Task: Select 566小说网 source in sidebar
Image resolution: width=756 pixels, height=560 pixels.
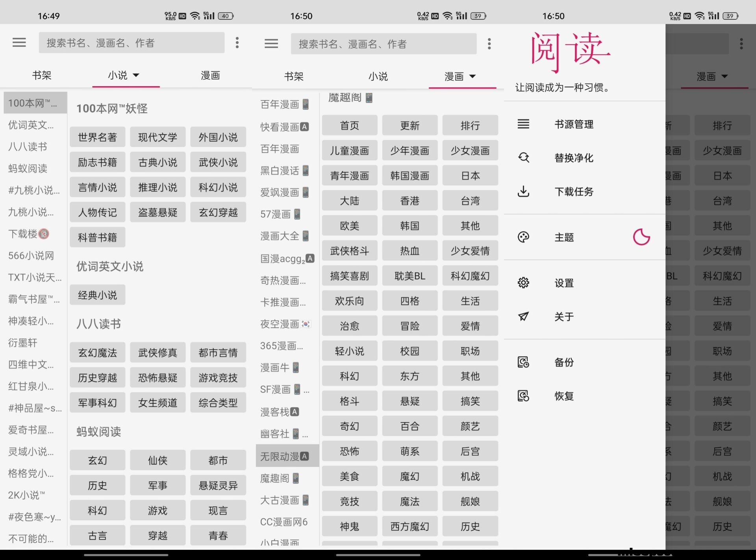Action: (35, 255)
